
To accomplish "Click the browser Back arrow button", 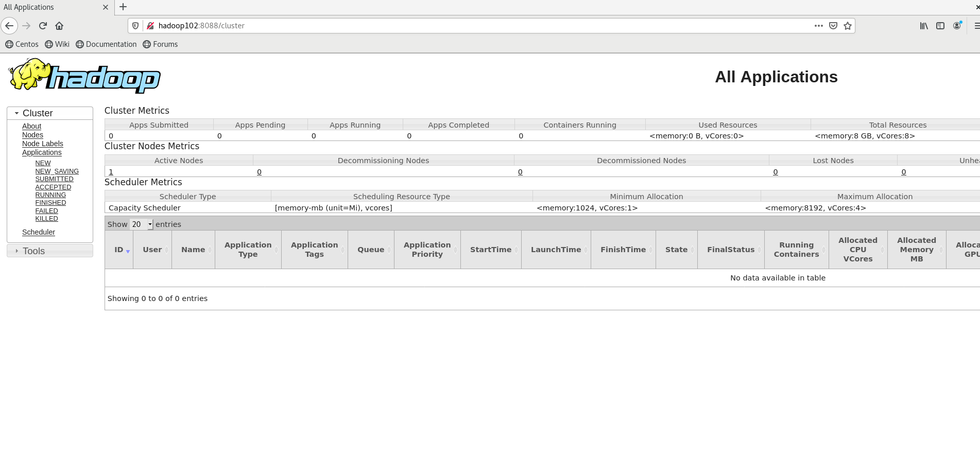I will pos(9,26).
